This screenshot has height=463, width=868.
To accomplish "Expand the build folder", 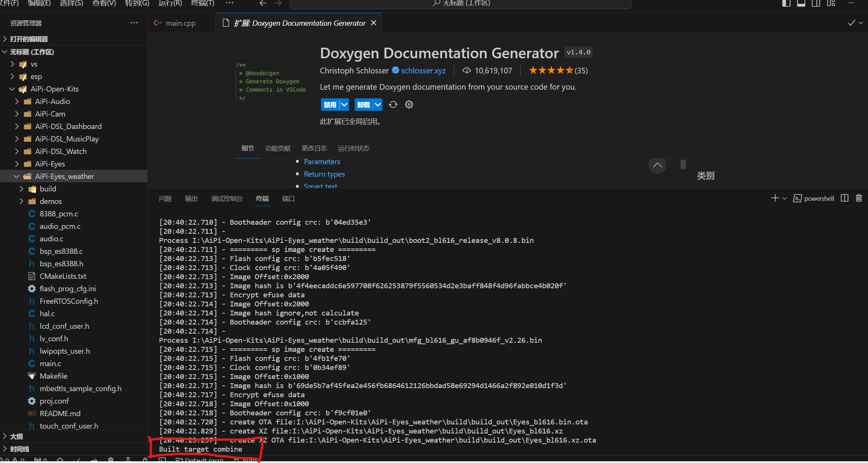I will pyautogui.click(x=73, y=189).
